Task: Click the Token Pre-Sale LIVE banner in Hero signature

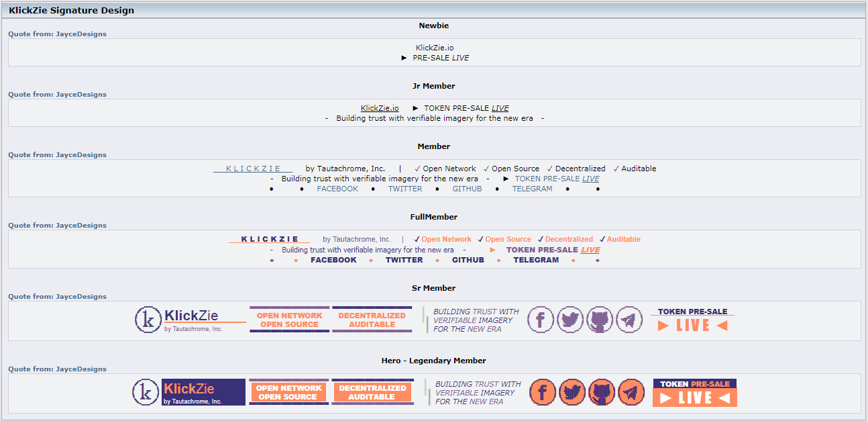Action: pyautogui.click(x=695, y=393)
